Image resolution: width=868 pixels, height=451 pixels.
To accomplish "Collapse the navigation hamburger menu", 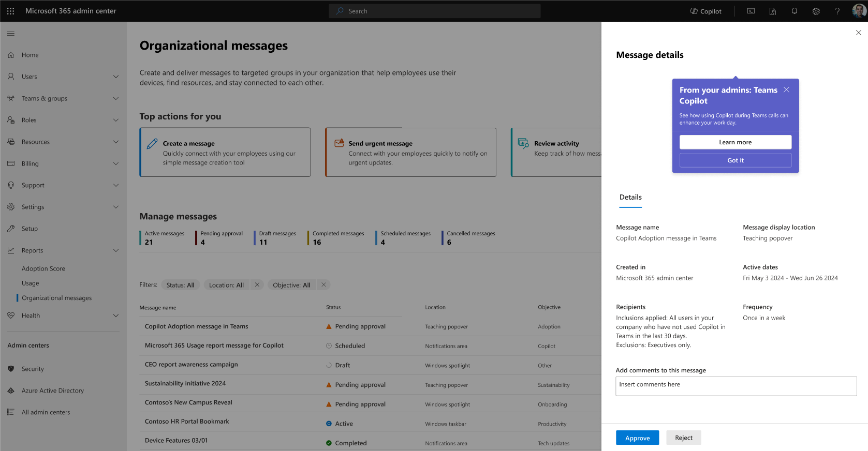I will [11, 34].
